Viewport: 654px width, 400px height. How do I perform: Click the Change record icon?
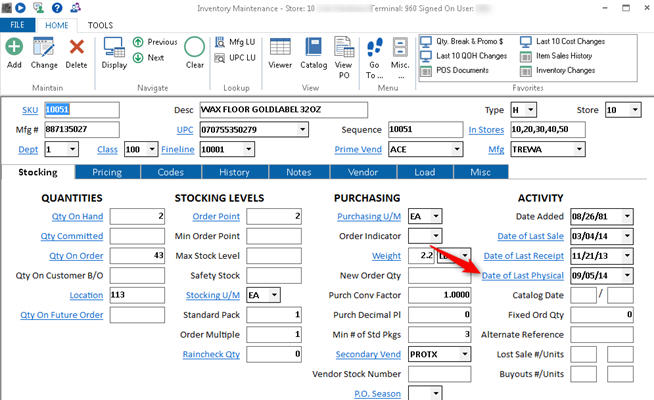[x=44, y=50]
